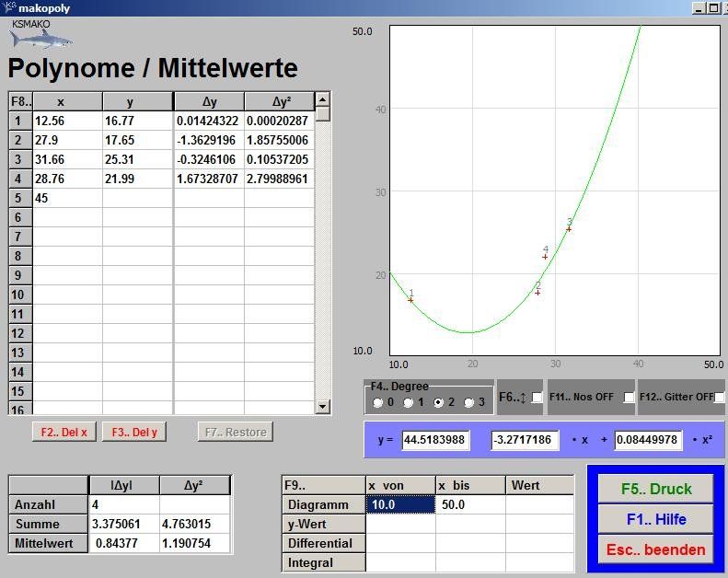Toggle the F11 Nos OFF checkbox
The height and width of the screenshot is (578, 728).
pos(629,398)
